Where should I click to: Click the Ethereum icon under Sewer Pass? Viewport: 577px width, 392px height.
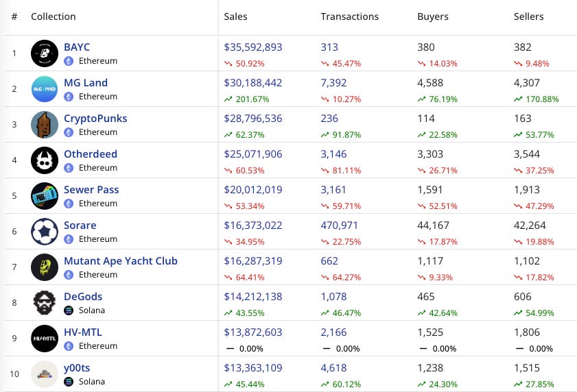coord(69,204)
